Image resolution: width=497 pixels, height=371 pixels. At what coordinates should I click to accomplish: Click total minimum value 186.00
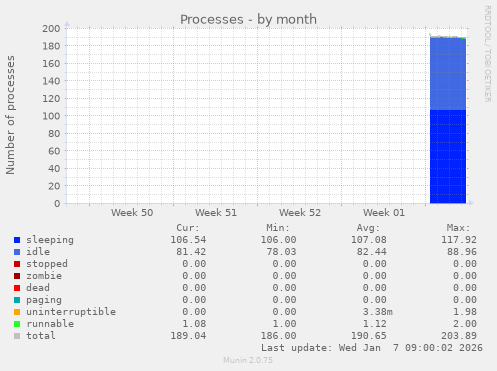pos(278,336)
